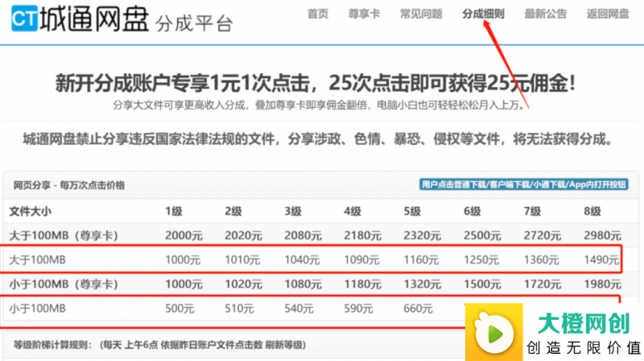Click the 1090元 cell
The image size is (644, 361).
[361, 259]
